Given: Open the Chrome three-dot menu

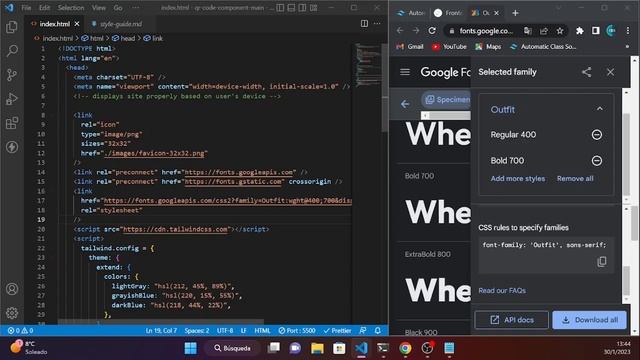Looking at the screenshot, I should [x=628, y=31].
